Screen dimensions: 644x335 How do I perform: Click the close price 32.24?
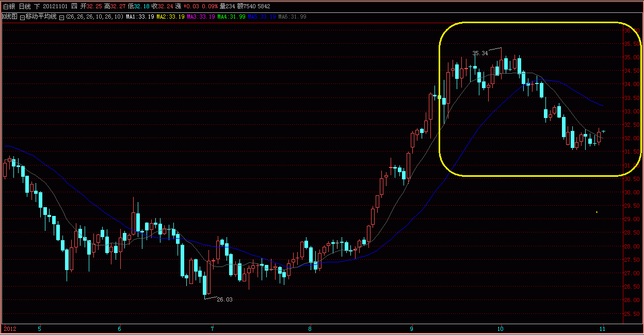[165, 6]
